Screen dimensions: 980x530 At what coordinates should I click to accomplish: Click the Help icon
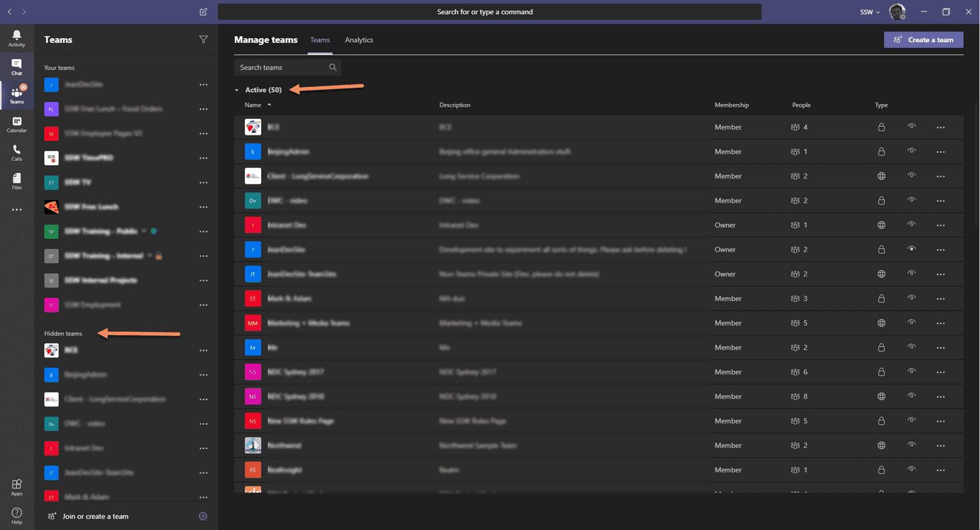pyautogui.click(x=17, y=516)
